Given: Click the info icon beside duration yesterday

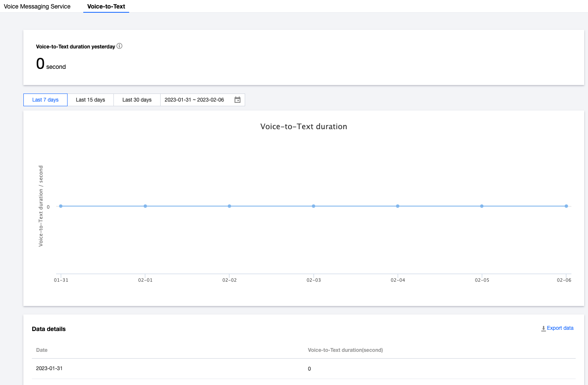Looking at the screenshot, I should [x=119, y=46].
